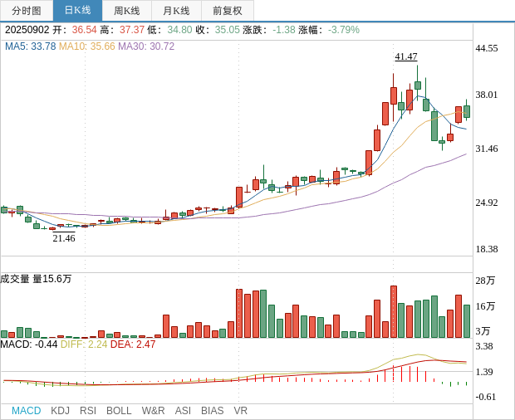The image size is (515, 420).
Task: Click the change value -1.38
Action: [284, 30]
